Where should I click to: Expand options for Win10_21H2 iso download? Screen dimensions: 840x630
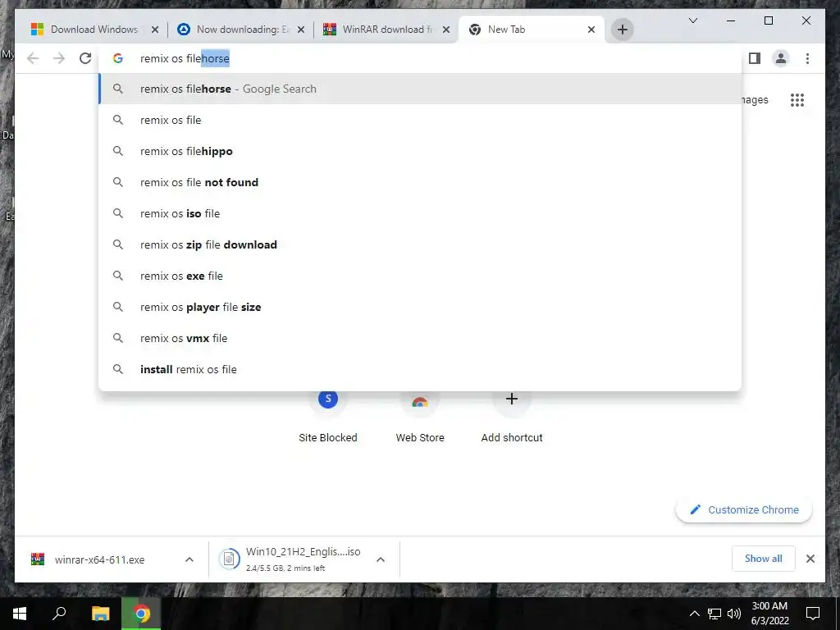click(x=381, y=559)
